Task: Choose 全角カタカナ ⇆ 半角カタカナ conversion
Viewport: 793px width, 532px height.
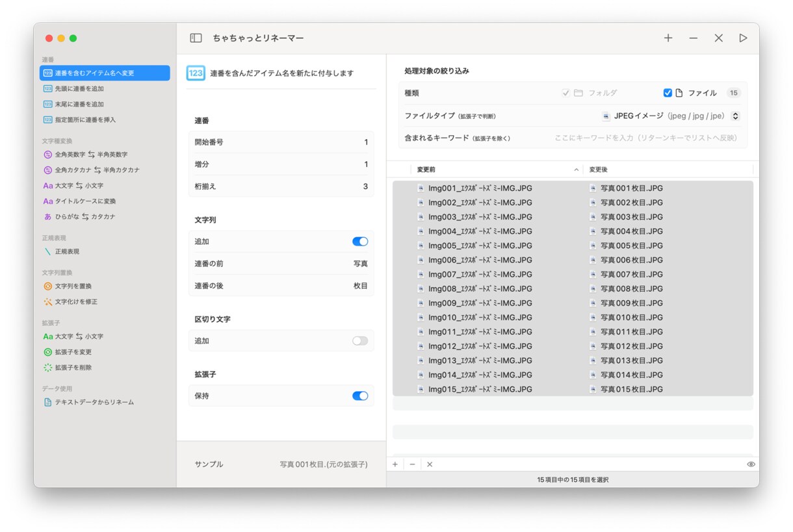Action: [105, 170]
